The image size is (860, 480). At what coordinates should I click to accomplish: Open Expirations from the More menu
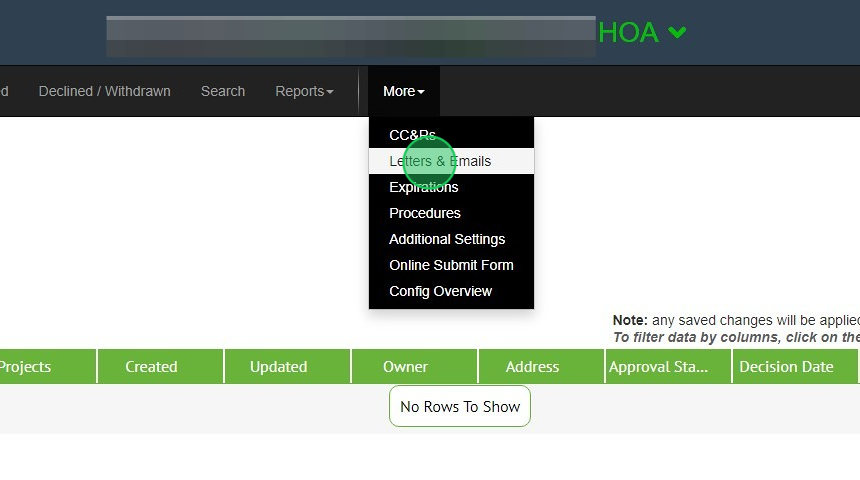(x=451, y=187)
